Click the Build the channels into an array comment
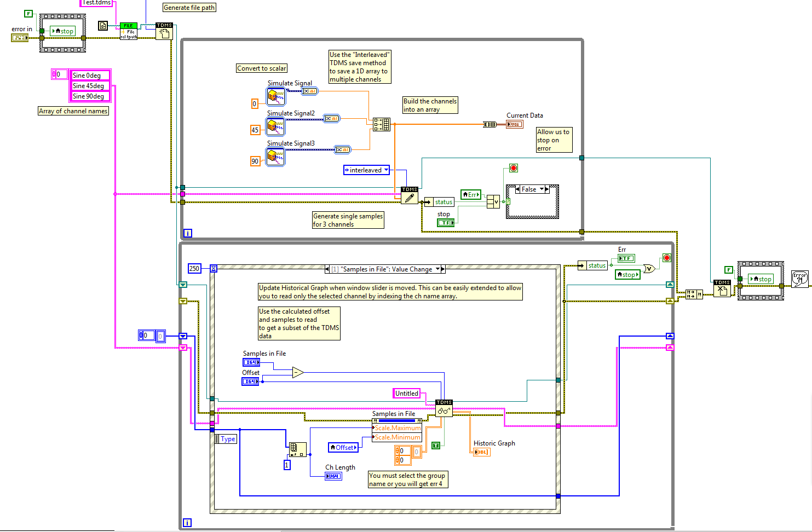The image size is (812, 532). click(430, 105)
